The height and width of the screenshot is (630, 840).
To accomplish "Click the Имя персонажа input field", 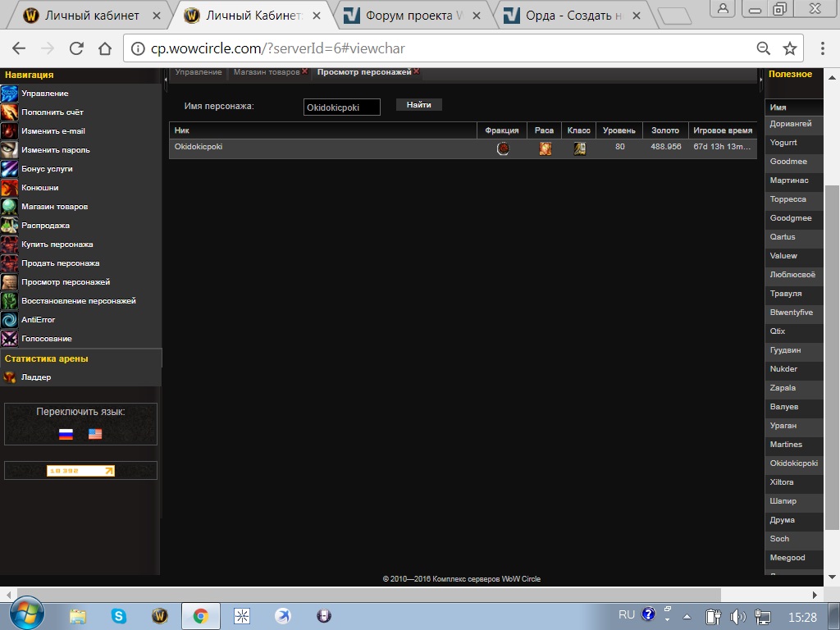I will pyautogui.click(x=341, y=107).
